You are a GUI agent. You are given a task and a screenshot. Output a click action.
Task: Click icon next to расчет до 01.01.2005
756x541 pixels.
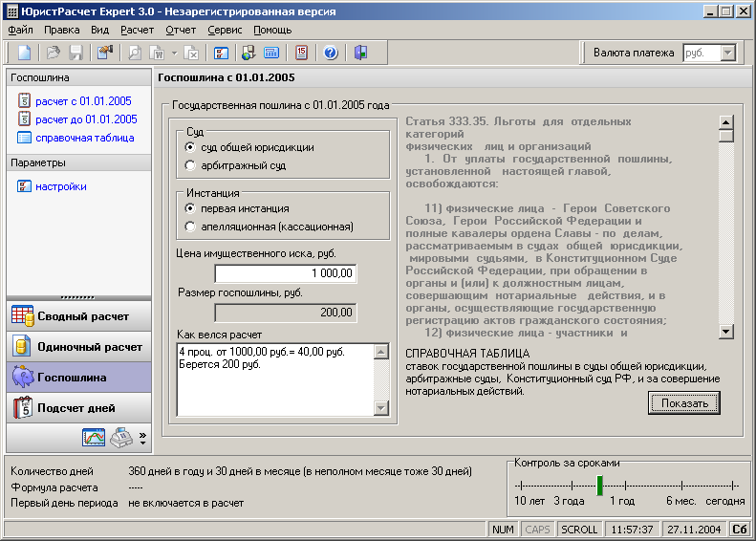pyautogui.click(x=24, y=119)
